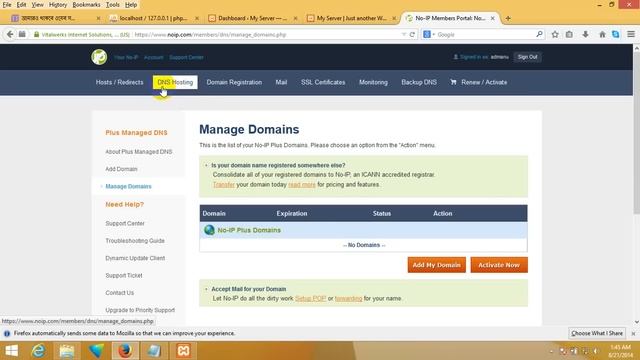Open the downloads arrow icon
Viewport: 640px width, 360px height.
click(x=585, y=35)
